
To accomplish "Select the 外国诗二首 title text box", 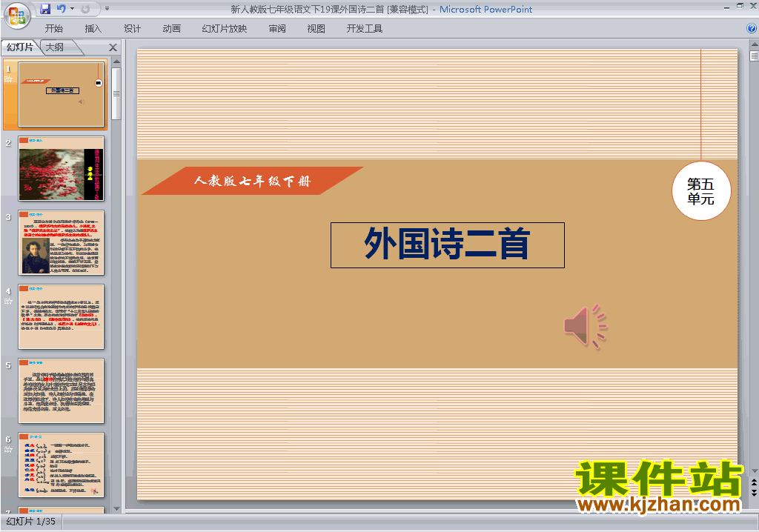I will [447, 245].
